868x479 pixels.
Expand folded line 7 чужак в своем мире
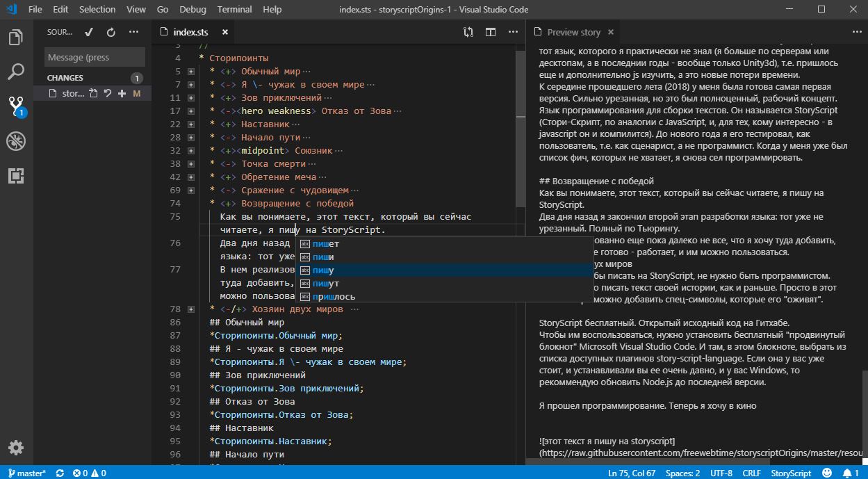(190, 85)
